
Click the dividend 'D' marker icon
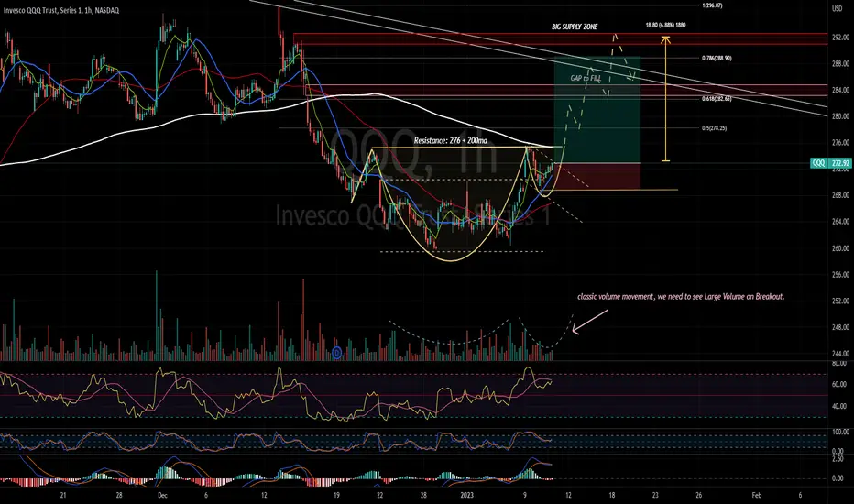(336, 353)
